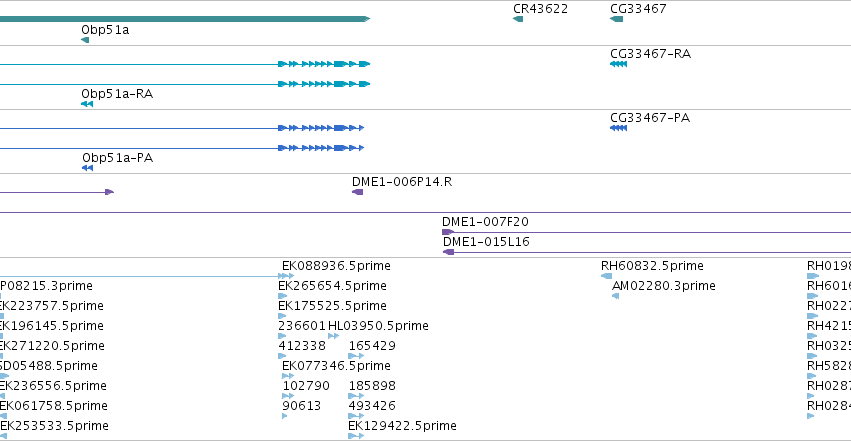Select the EK223757.5prime EST label
The image size is (851, 441).
coord(52,306)
